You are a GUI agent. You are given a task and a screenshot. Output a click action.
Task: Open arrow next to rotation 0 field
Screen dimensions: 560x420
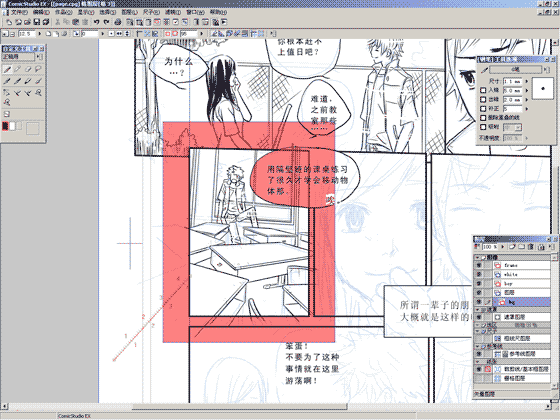pyautogui.click(x=102, y=34)
